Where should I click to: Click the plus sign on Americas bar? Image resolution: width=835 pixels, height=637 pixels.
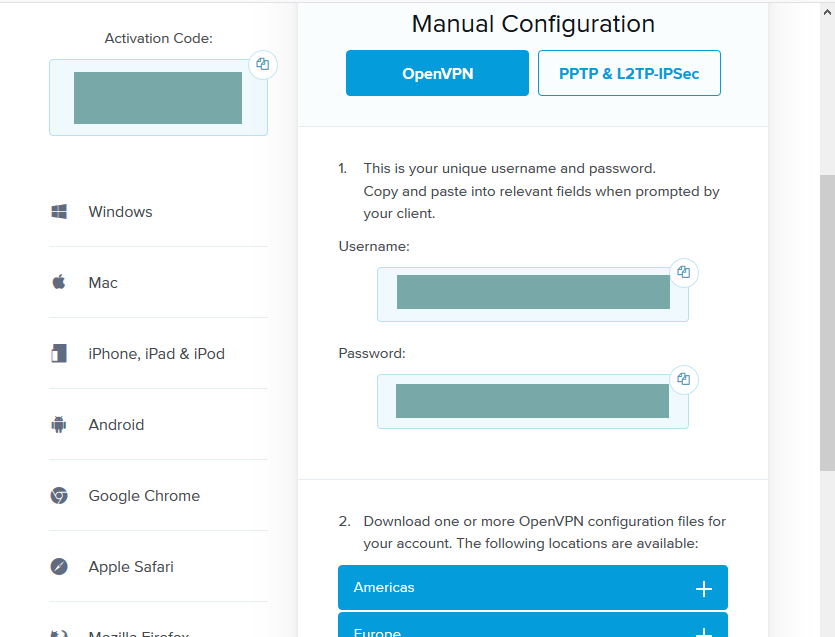coord(704,587)
